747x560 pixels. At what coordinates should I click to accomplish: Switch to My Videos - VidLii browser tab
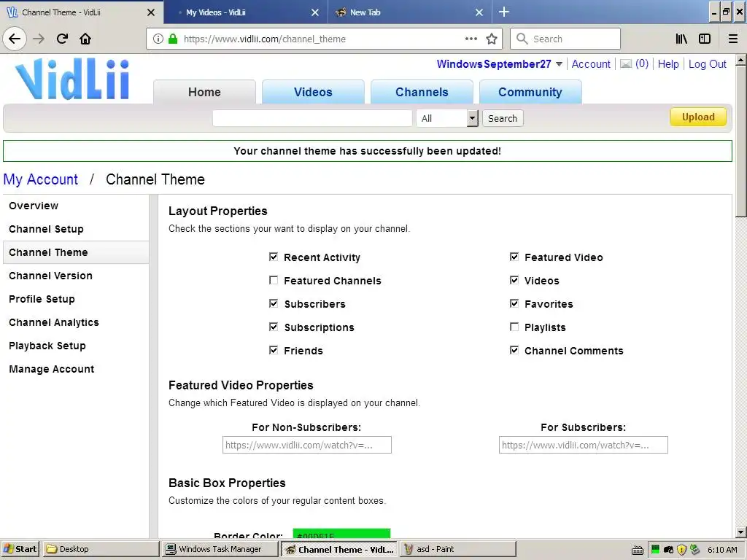(x=246, y=12)
